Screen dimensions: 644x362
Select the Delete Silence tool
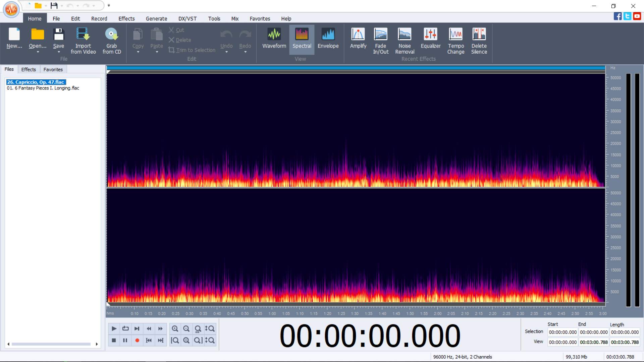coord(479,34)
